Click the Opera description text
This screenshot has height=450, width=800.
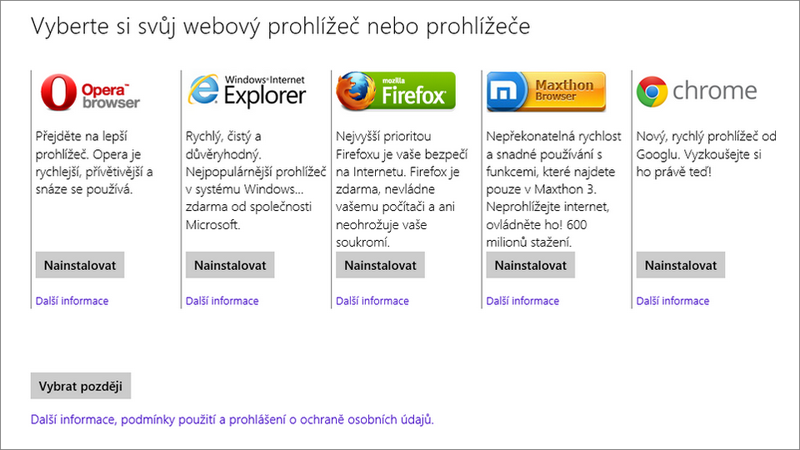[x=98, y=160]
